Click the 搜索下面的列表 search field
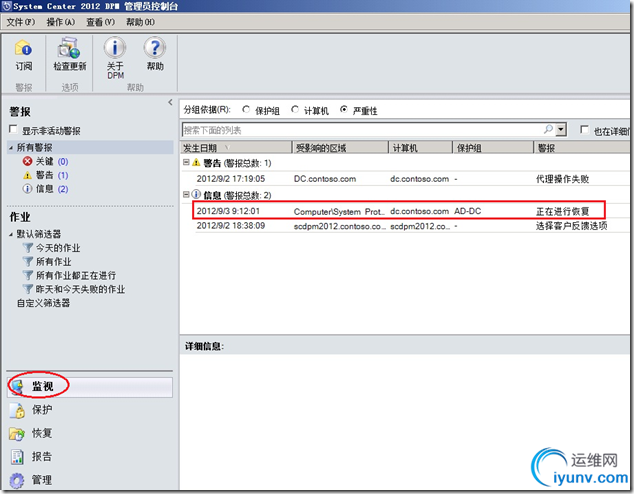 [362, 130]
